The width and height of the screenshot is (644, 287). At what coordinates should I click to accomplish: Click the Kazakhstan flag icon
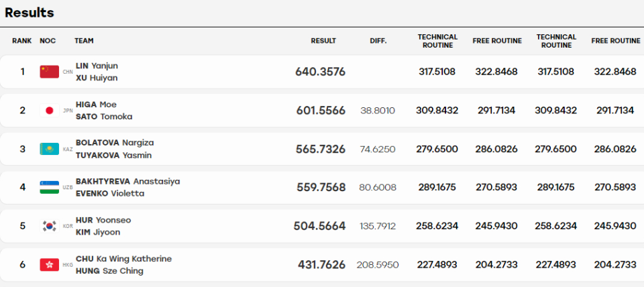pos(49,149)
